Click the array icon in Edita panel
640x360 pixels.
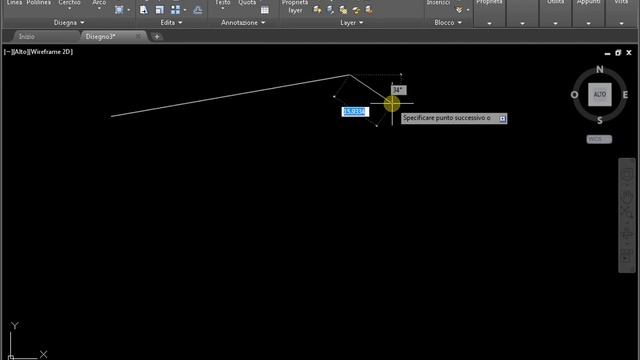pyautogui.click(x=176, y=10)
